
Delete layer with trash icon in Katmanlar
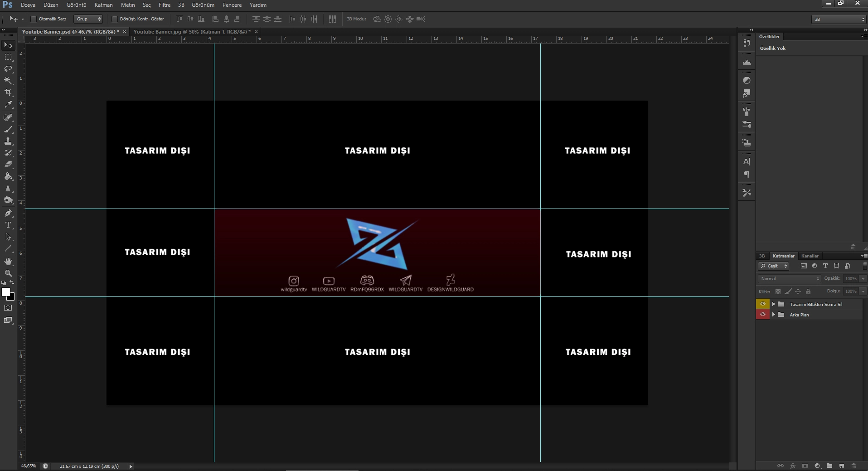point(854,466)
